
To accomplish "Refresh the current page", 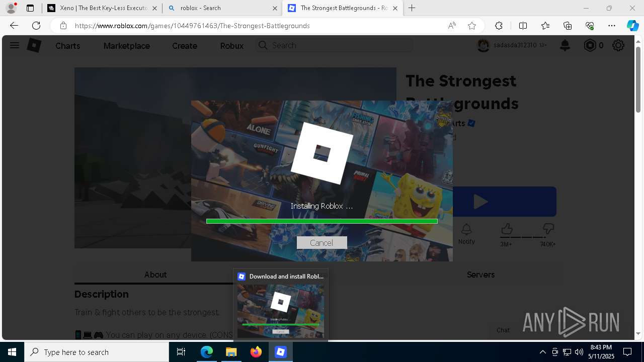I will [x=36, y=26].
